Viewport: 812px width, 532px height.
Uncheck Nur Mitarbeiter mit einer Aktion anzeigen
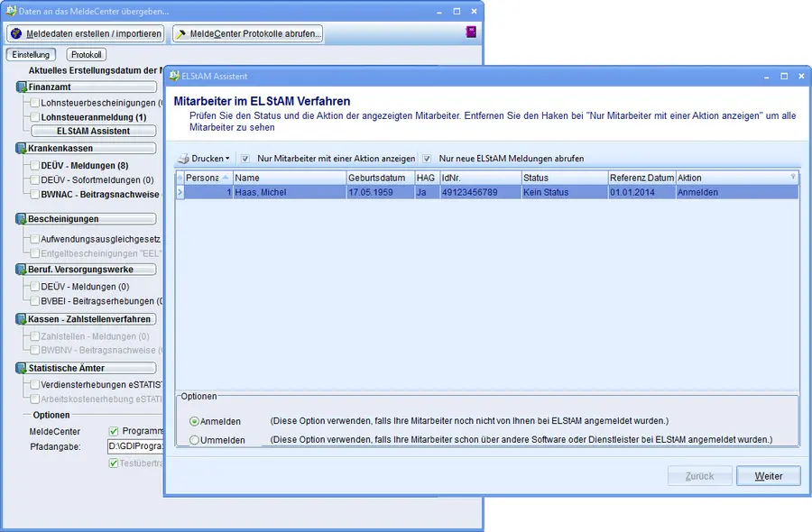(x=245, y=159)
